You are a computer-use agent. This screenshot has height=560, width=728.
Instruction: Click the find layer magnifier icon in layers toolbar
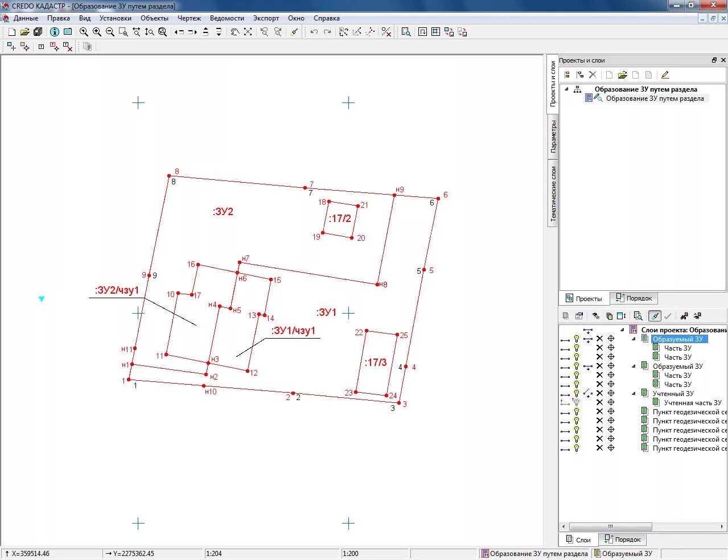point(638,316)
